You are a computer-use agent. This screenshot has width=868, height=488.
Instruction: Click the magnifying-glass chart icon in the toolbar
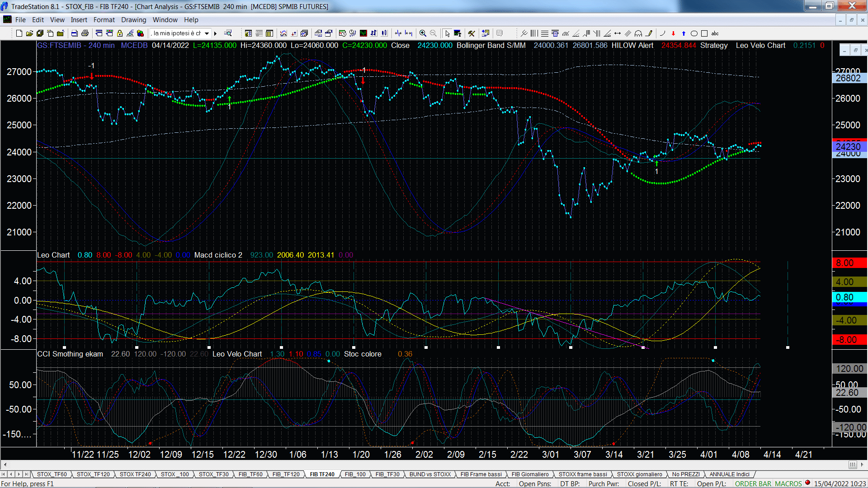tap(228, 33)
